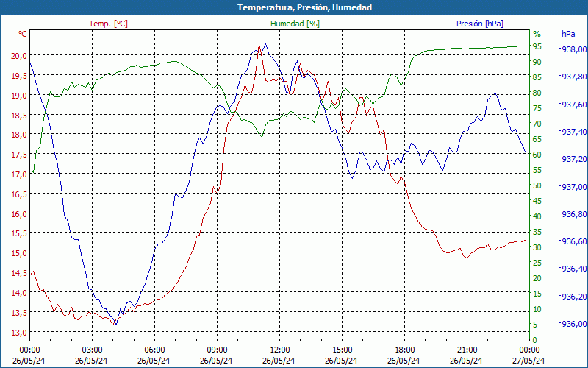
Task: Click the "16,0" temperature axis value
Action: click(19, 213)
